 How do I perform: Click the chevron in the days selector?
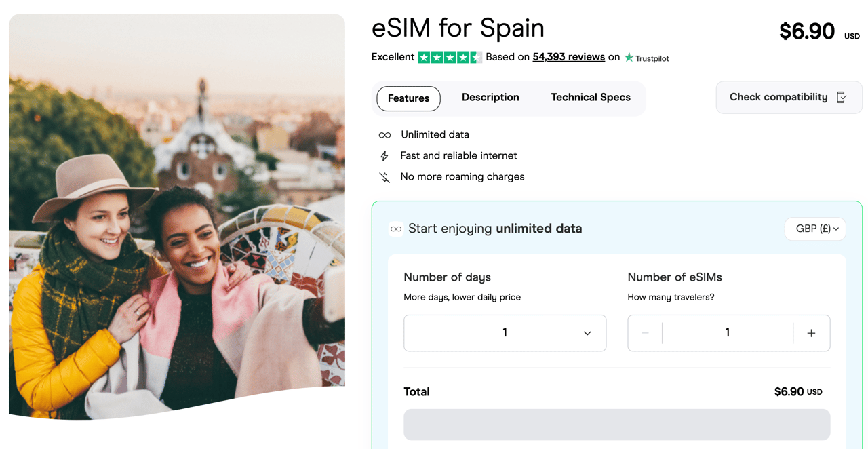(x=587, y=333)
